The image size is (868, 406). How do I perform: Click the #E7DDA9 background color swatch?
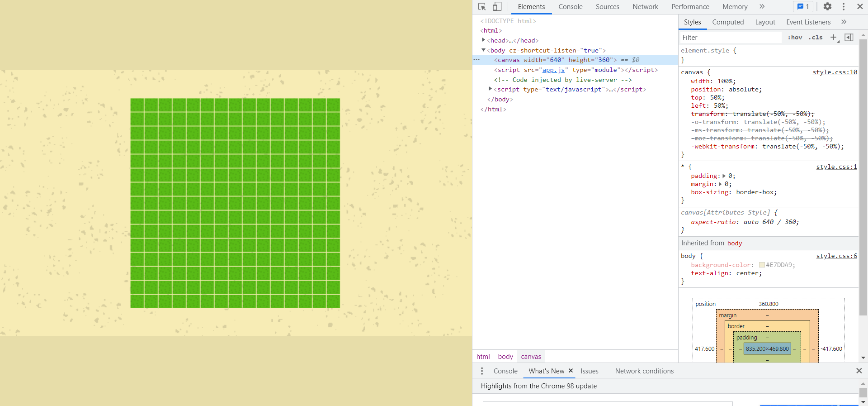[x=762, y=265]
